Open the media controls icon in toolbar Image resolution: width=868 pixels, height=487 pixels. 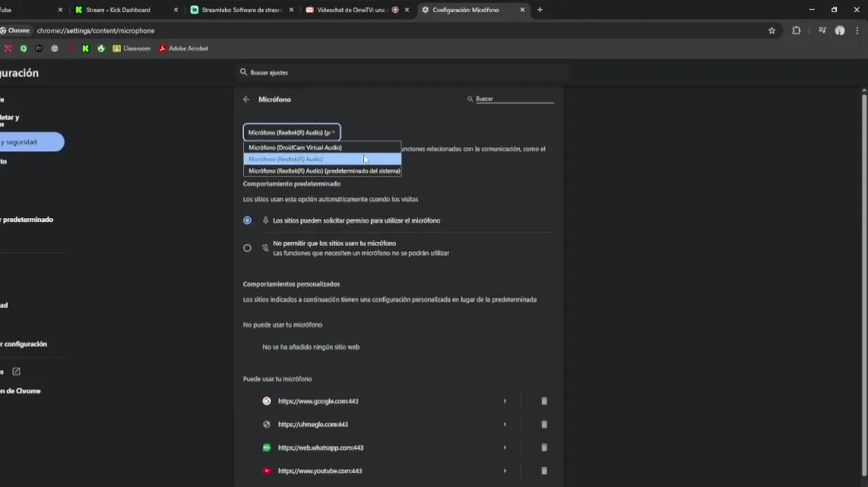[822, 30]
